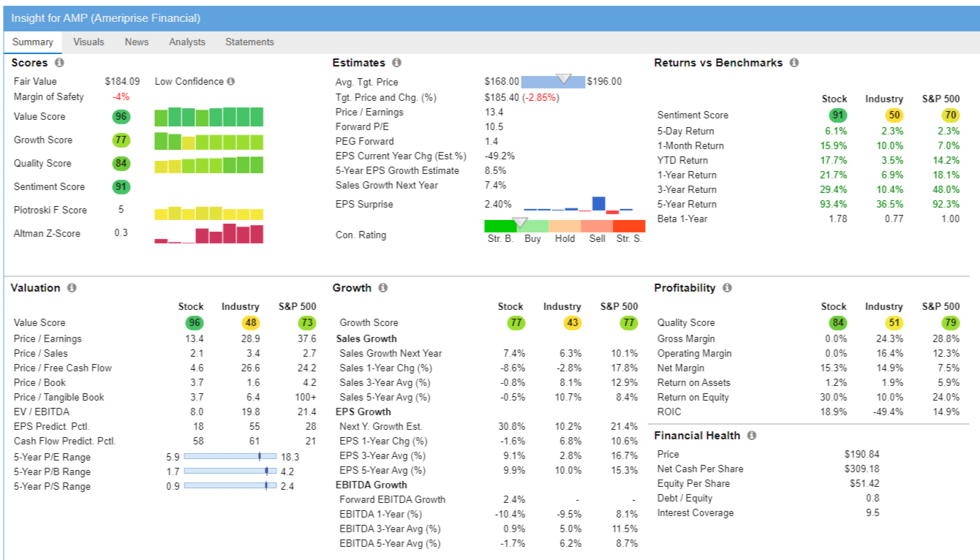Screen dimensions: 980x560
Task: Click the 5-Year P/S Range bar
Action: (x=230, y=485)
